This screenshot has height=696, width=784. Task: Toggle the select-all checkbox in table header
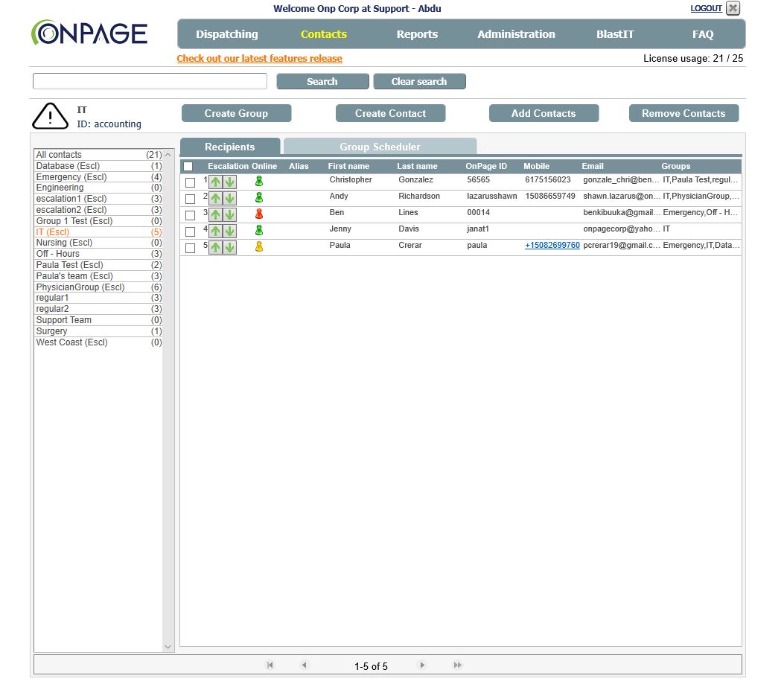click(188, 167)
